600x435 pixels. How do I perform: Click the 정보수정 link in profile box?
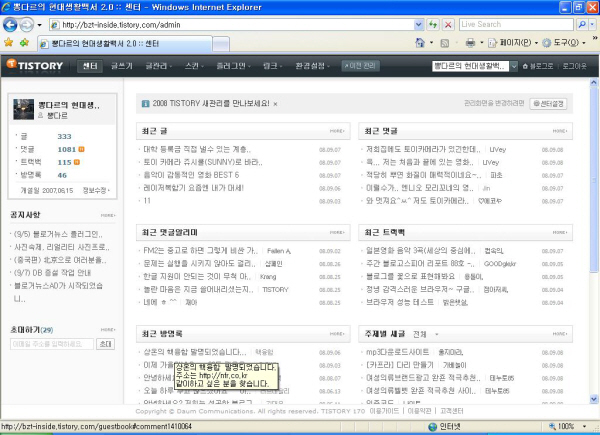tap(96, 190)
